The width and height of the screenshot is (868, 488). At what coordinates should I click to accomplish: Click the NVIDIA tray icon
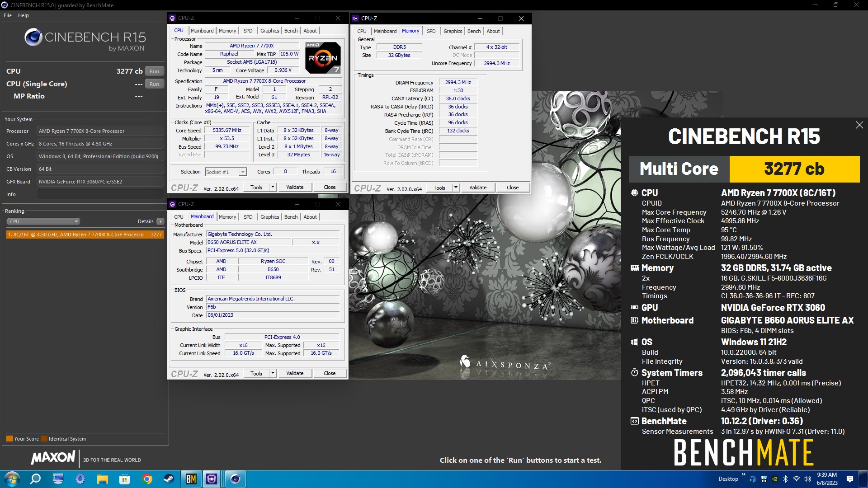click(x=775, y=479)
